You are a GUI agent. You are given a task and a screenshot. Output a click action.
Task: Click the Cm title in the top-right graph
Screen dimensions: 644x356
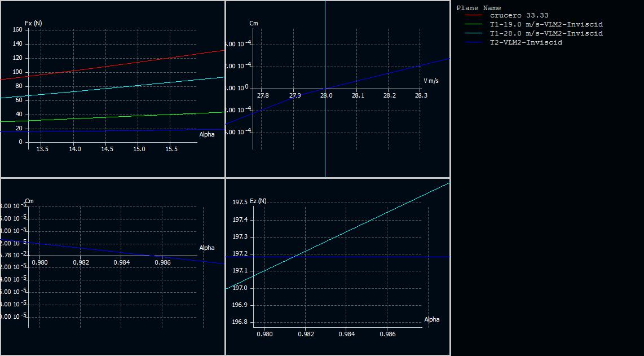tap(254, 23)
